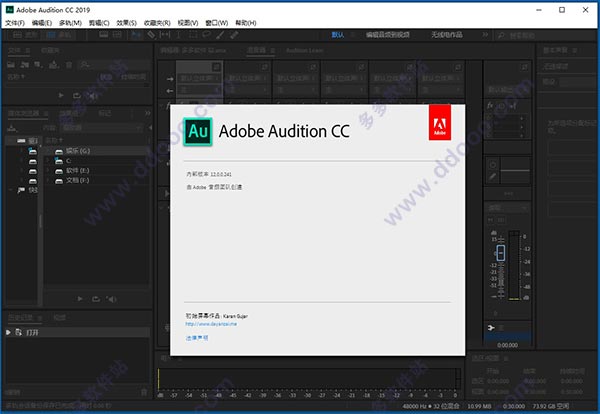600x414 pixels.
Task: Open the http://www.dayanzai.me link
Action: pyautogui.click(x=211, y=324)
